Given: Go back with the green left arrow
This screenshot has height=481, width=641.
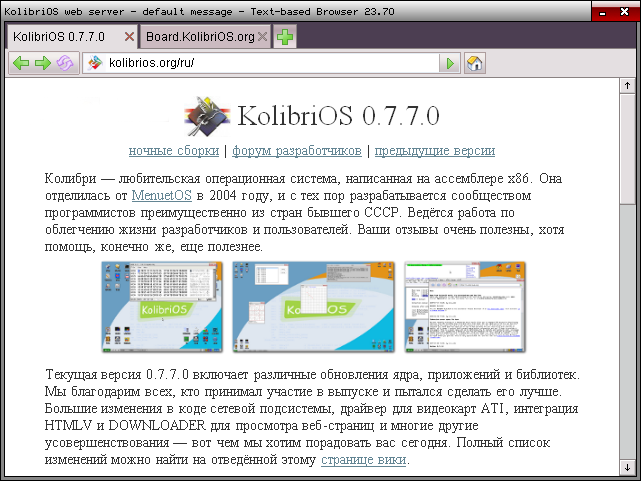Looking at the screenshot, I should [x=20, y=63].
